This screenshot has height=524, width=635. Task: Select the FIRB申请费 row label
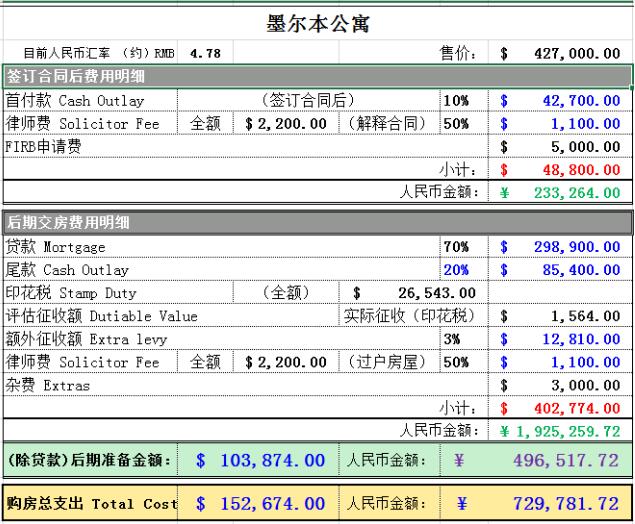pyautogui.click(x=44, y=147)
